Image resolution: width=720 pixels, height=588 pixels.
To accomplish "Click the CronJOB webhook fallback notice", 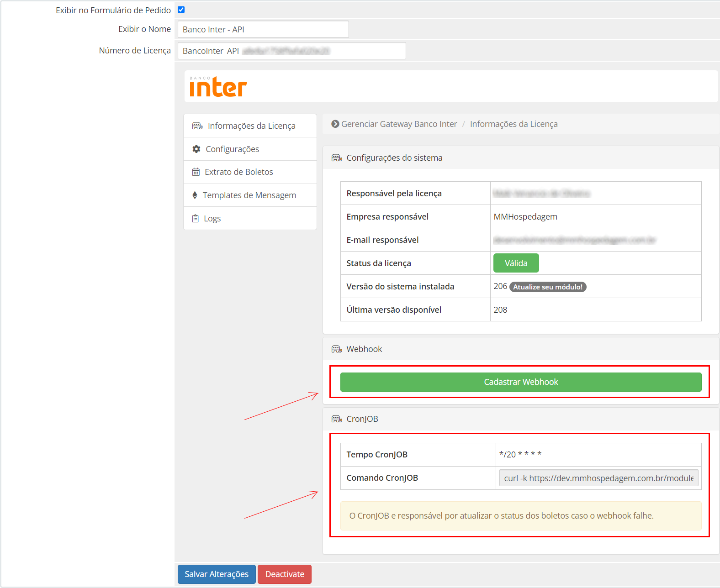I will [521, 516].
